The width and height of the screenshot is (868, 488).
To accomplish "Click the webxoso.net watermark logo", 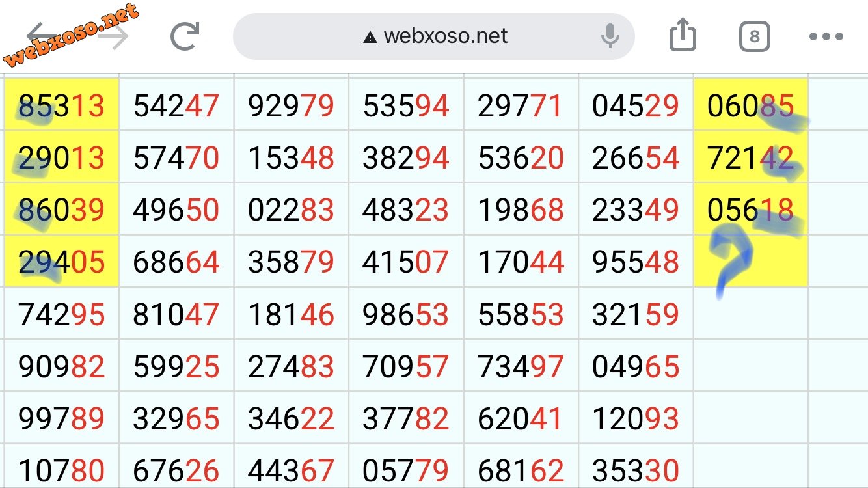I will click(x=72, y=36).
